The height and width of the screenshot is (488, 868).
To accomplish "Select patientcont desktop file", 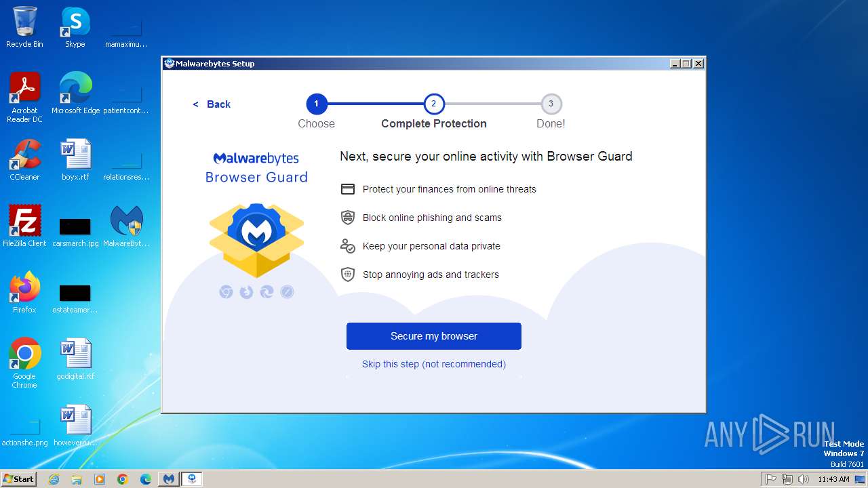I will (x=126, y=100).
